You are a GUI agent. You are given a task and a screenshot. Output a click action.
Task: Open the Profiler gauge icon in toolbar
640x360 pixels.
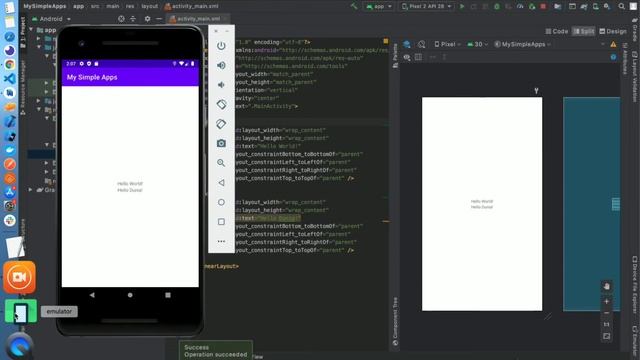520,6
